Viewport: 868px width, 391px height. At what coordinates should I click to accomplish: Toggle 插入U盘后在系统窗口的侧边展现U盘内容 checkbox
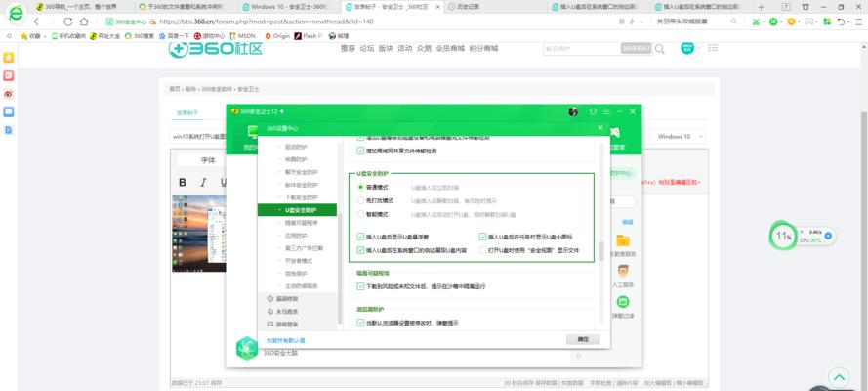[361, 250]
